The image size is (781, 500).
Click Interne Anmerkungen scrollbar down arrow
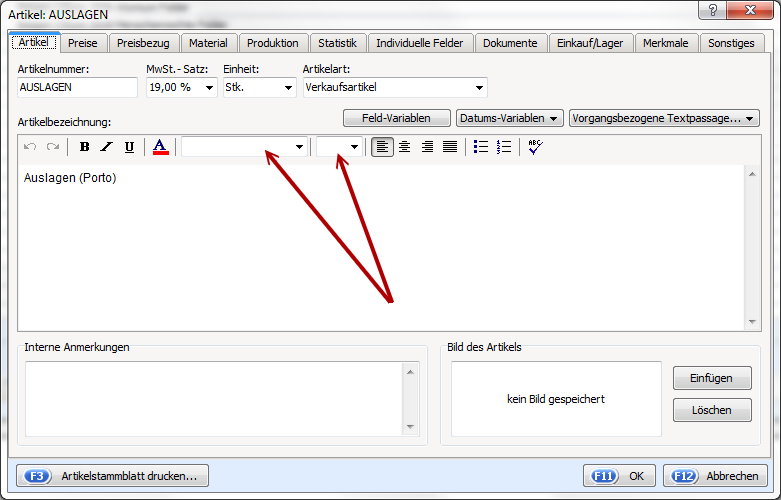coord(410,426)
